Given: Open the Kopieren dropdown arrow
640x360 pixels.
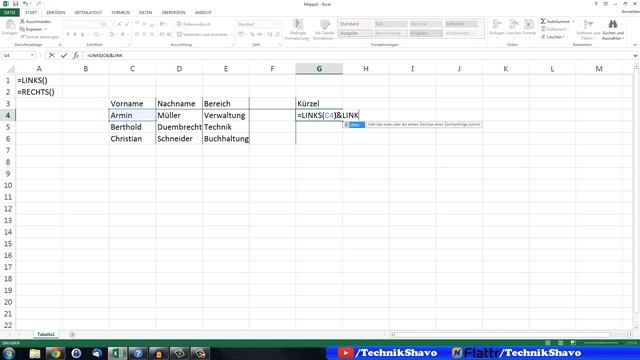Looking at the screenshot, I should coord(45,29).
